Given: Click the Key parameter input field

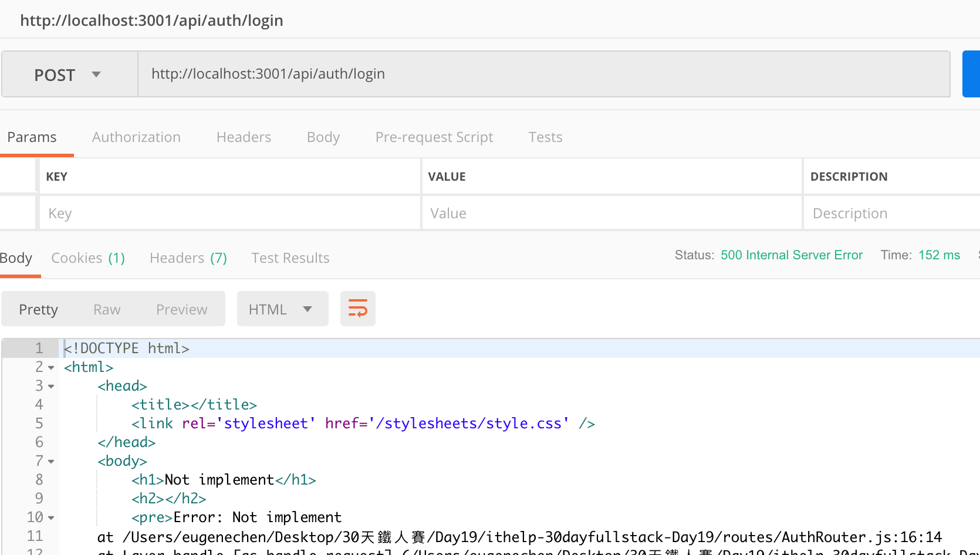Looking at the screenshot, I should click(x=229, y=214).
